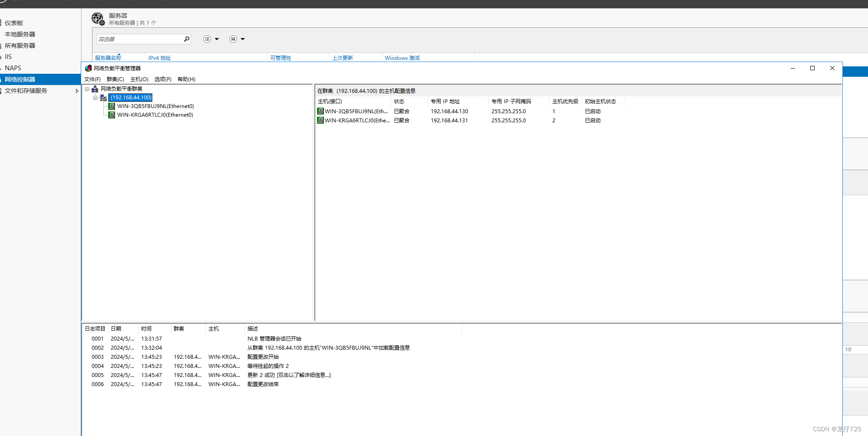868x436 pixels.
Task: Click the host icon for WIN-3QB5FBUJ9NL in the tree
Action: click(x=112, y=106)
